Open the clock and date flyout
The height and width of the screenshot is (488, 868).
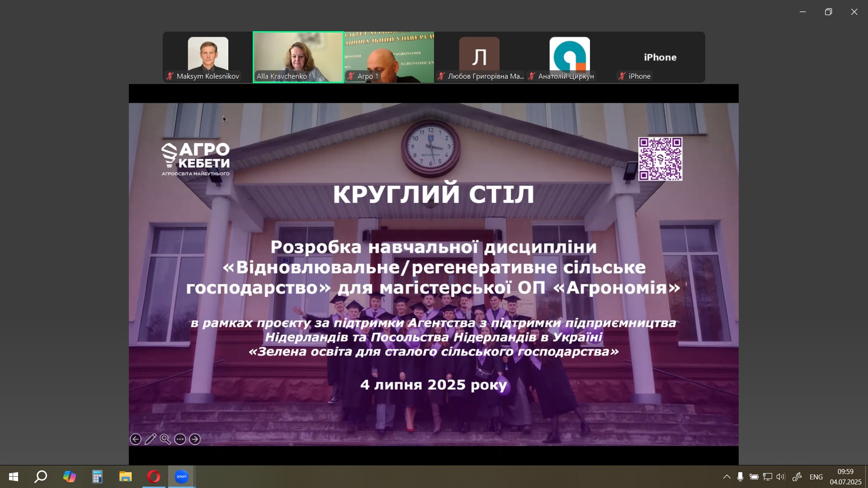[x=845, y=477]
